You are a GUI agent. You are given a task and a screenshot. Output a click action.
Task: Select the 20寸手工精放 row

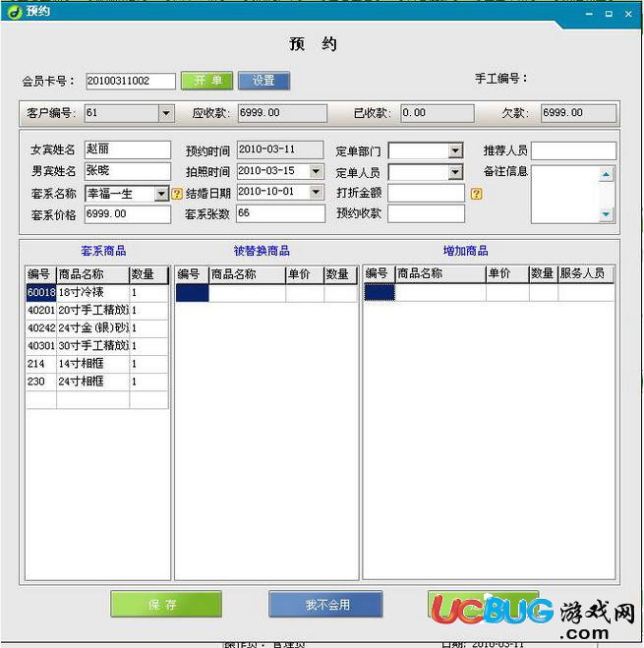point(97,311)
